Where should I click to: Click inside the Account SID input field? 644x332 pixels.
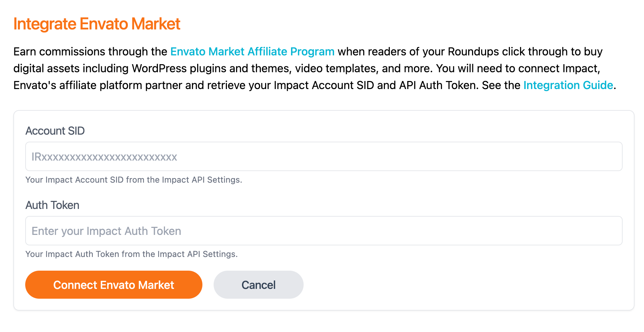(x=245, y=157)
